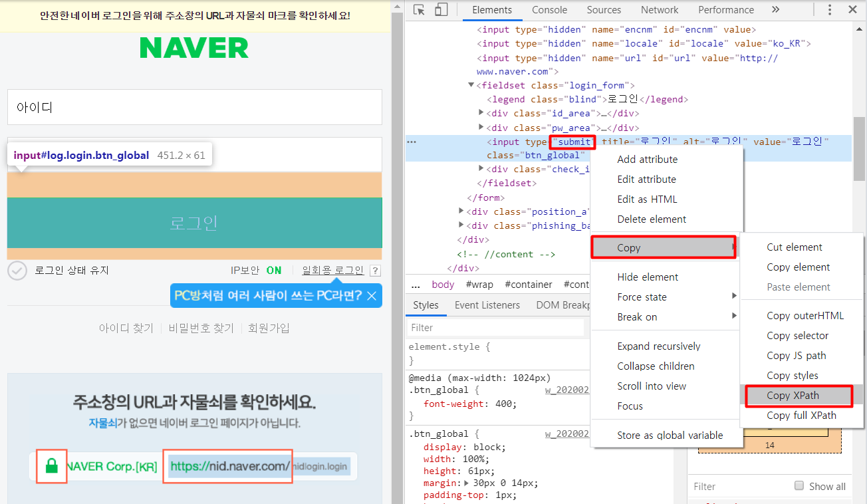Close the DevTools panel
Image resolution: width=867 pixels, height=504 pixels.
pos(852,10)
